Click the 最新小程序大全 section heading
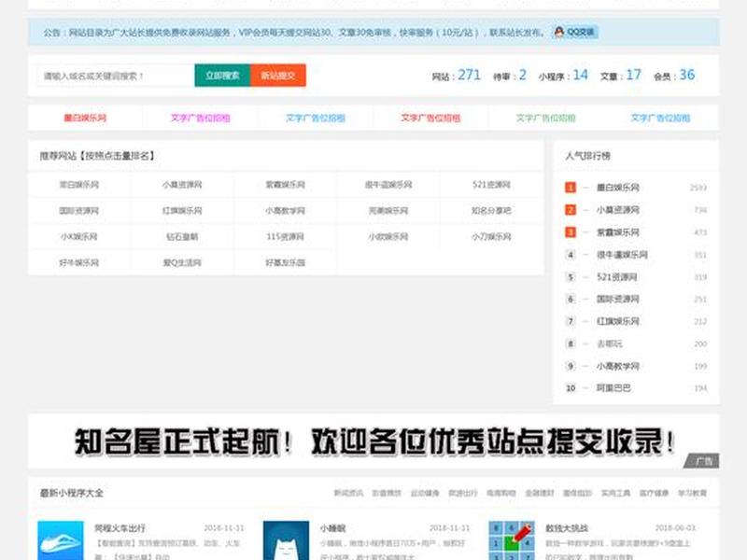Viewport: 747px width, 560px height. pos(72,493)
